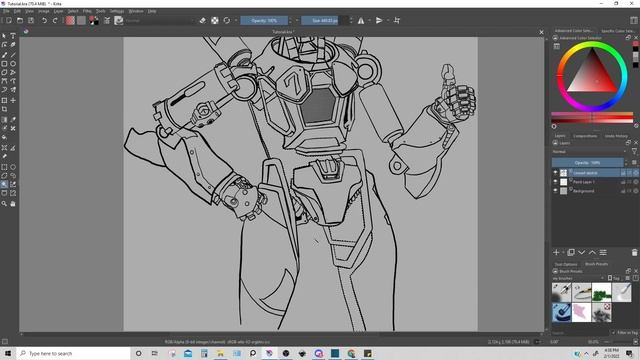
Task: Switch to the Tool Options tab
Action: [566, 264]
